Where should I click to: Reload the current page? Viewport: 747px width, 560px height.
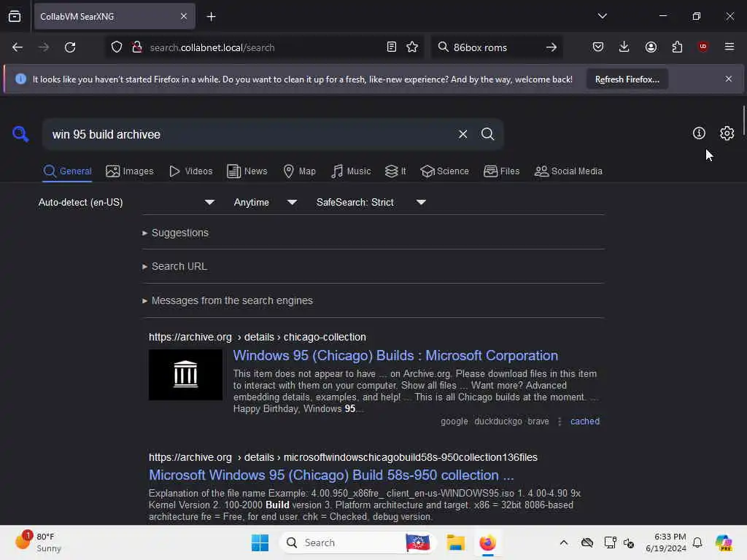70,47
